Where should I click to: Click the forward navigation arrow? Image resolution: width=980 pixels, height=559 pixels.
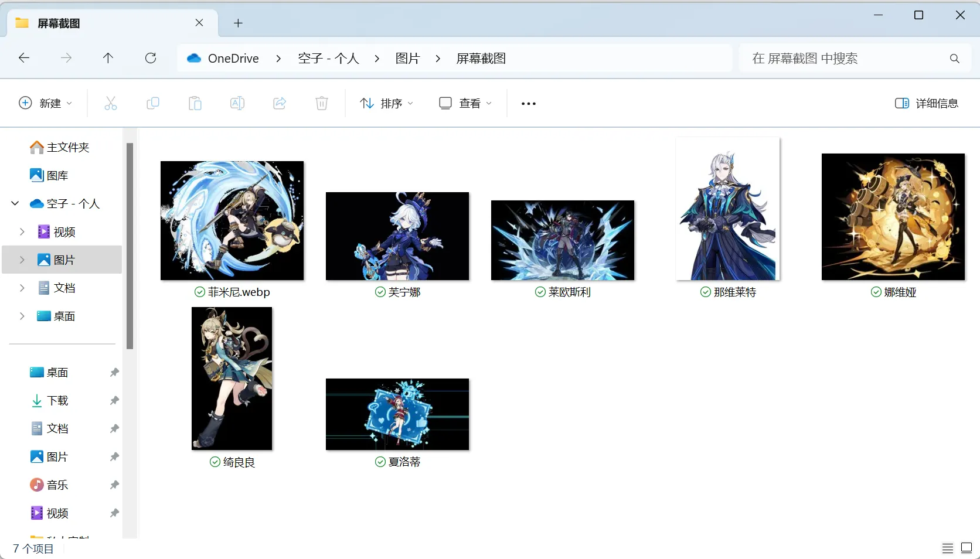click(66, 58)
